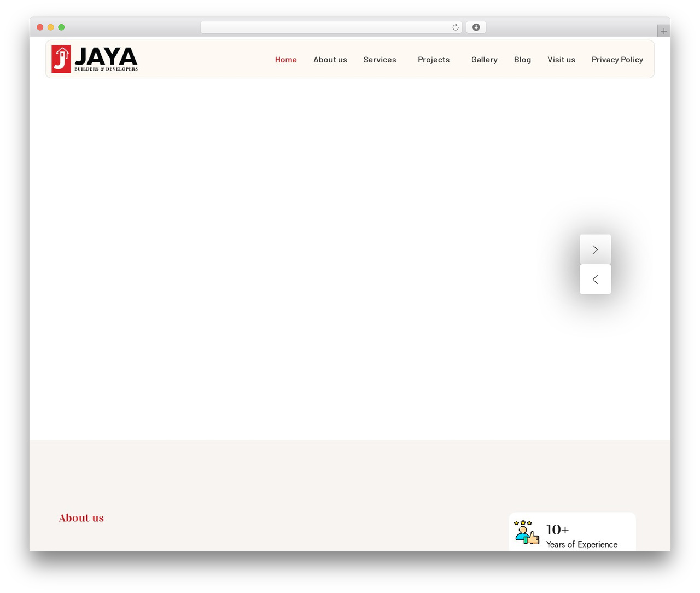Click the thumbs-up experience icon
This screenshot has width=700, height=593.
527,532
